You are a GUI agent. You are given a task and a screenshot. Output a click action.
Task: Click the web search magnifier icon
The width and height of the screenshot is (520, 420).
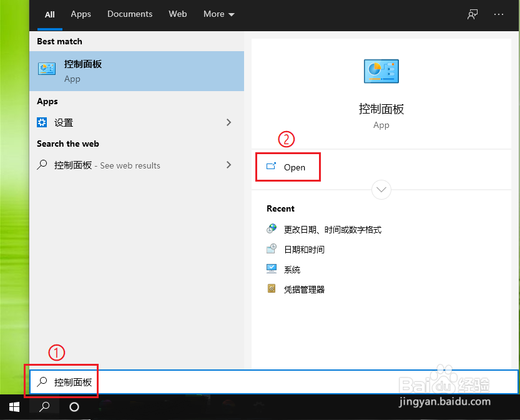pos(42,165)
